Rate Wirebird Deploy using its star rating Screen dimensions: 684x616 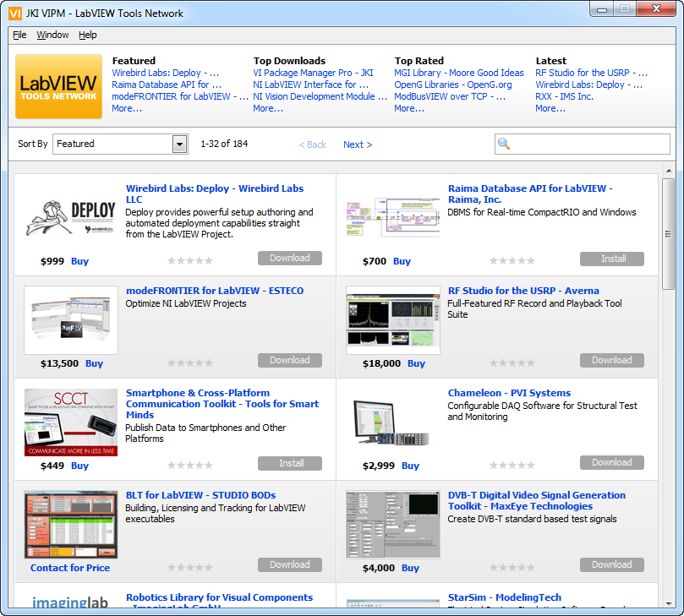coord(190,261)
